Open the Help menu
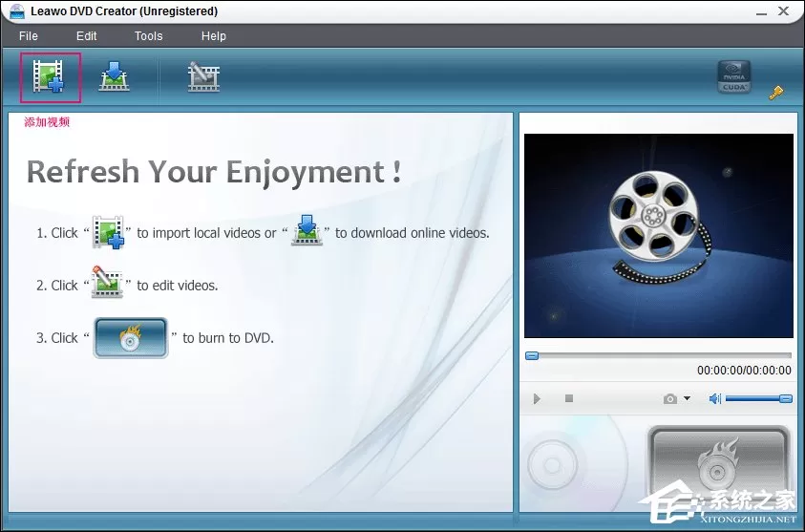This screenshot has height=532, width=805. click(214, 36)
